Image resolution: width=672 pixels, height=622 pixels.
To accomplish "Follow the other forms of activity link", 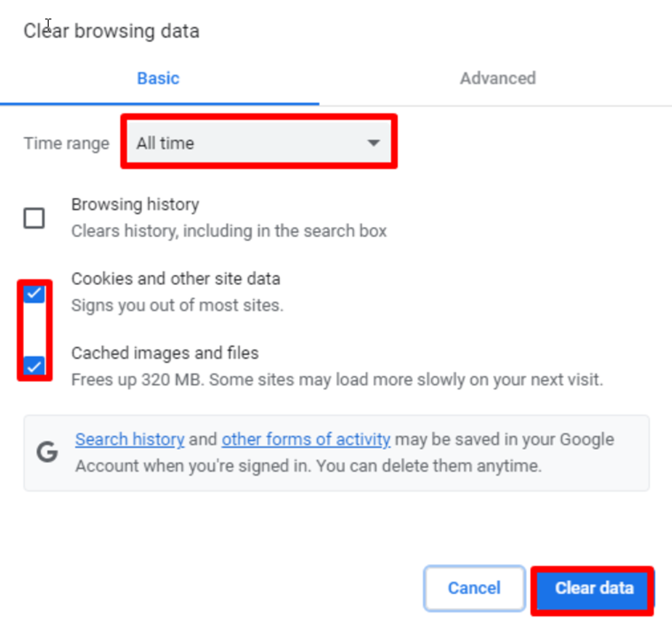I will pos(305,439).
